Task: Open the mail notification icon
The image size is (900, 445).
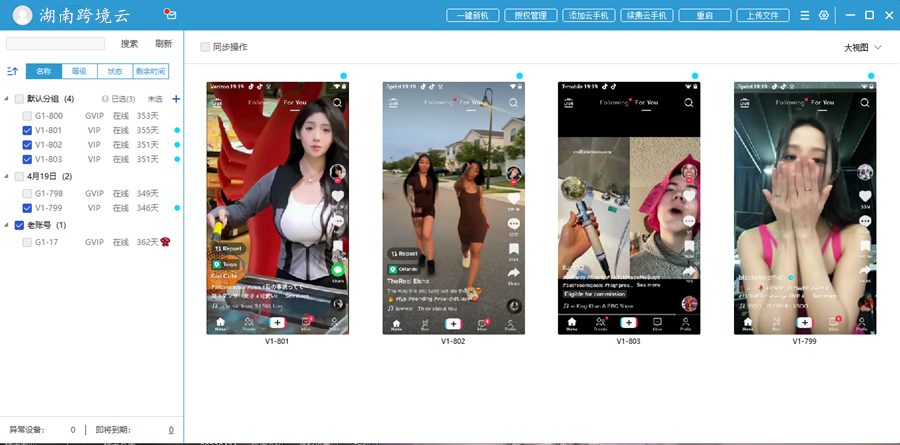Action: click(x=169, y=15)
